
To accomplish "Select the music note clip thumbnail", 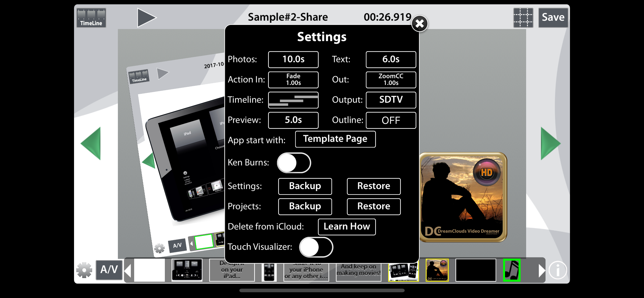I will click(512, 270).
